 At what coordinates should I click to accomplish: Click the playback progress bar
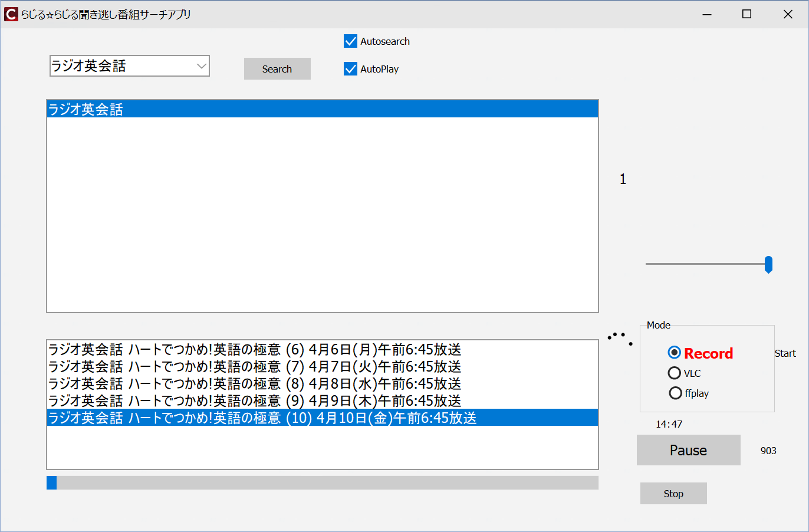(322, 482)
